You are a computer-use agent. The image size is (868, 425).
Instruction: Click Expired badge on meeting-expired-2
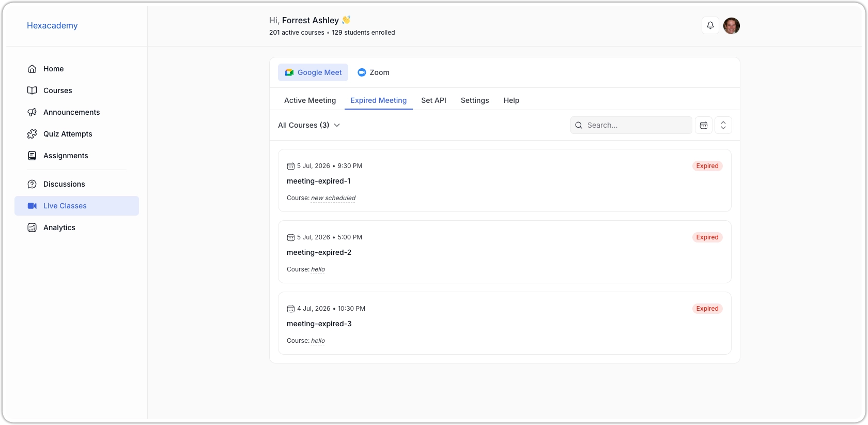707,237
